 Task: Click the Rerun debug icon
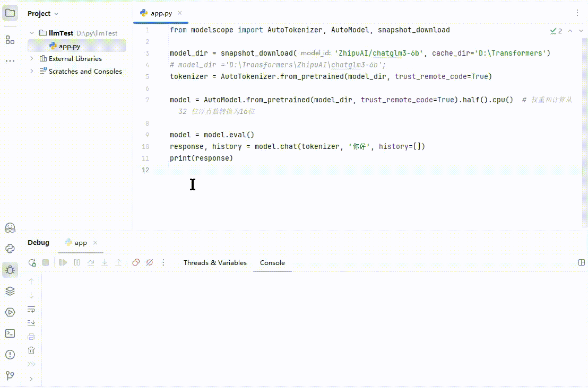(x=32, y=262)
